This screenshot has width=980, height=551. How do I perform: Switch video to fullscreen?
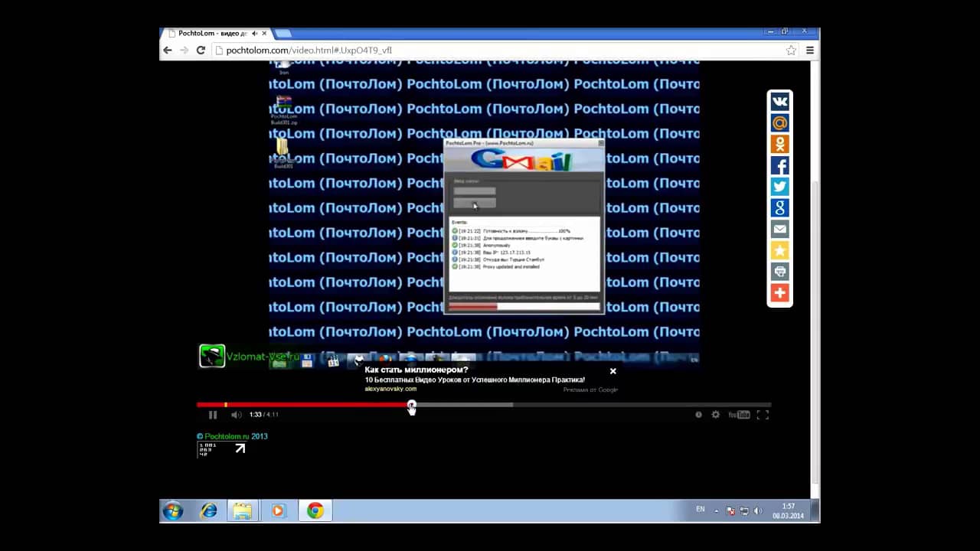763,415
